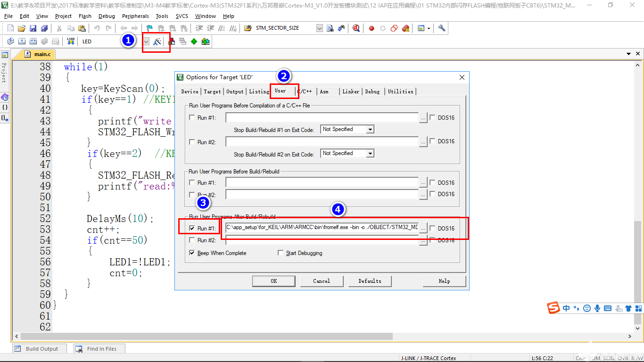Toggle the bookmark flag icon
Viewport: 644px width, 362px height.
149,28
